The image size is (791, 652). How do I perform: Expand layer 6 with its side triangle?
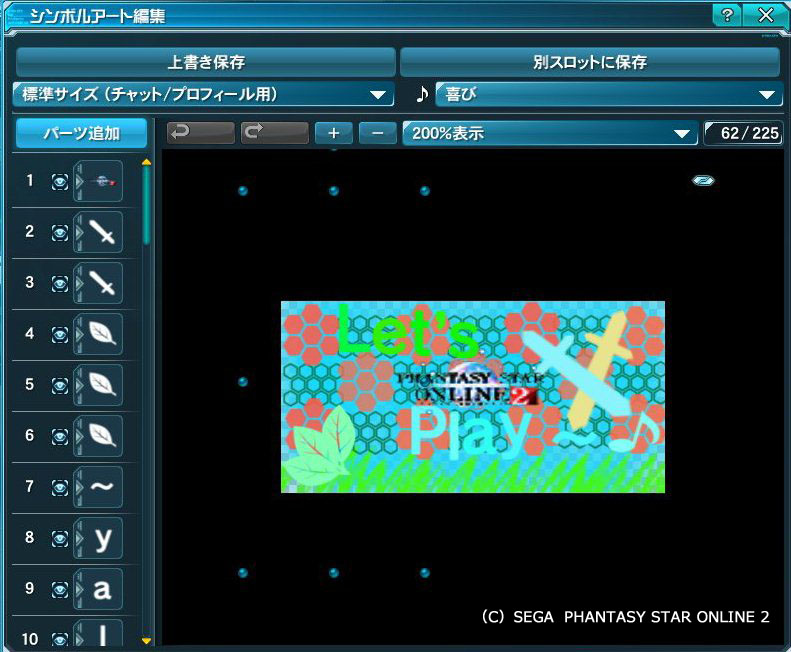pyautogui.click(x=78, y=436)
